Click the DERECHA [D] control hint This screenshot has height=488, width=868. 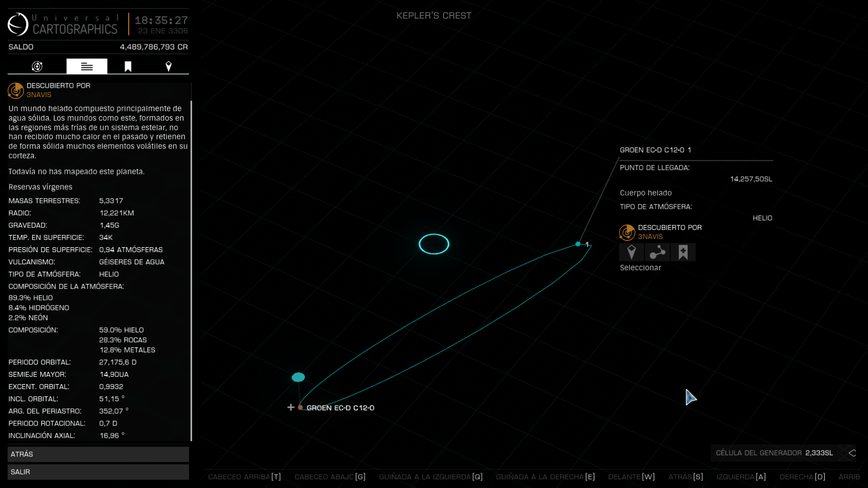(802, 477)
